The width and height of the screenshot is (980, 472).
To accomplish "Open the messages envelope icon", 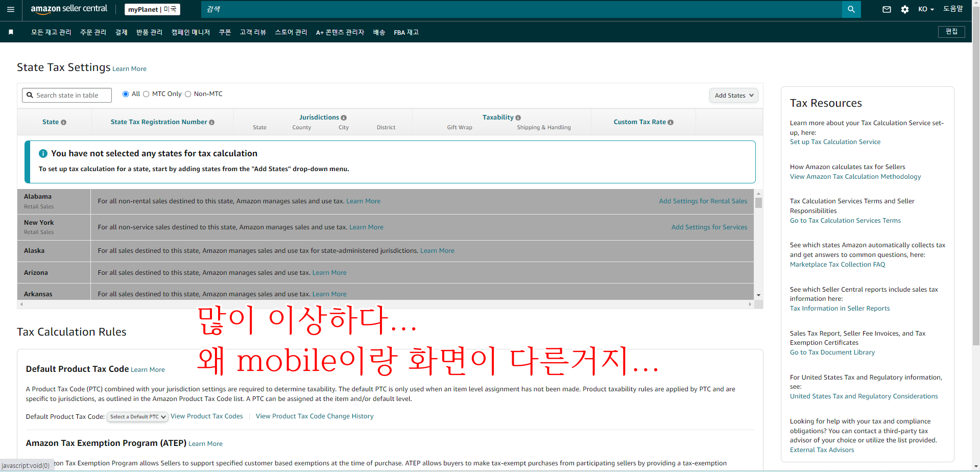I will [x=887, y=9].
